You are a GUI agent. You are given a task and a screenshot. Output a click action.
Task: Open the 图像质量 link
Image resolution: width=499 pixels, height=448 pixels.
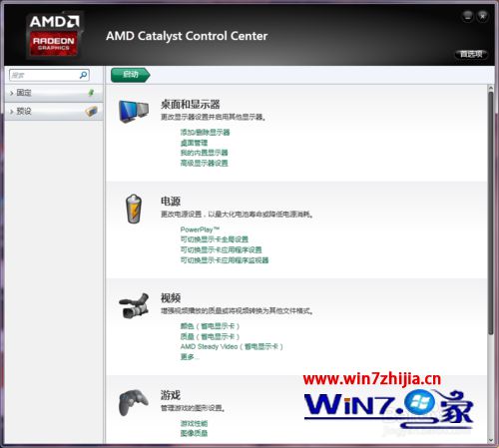pos(194,433)
